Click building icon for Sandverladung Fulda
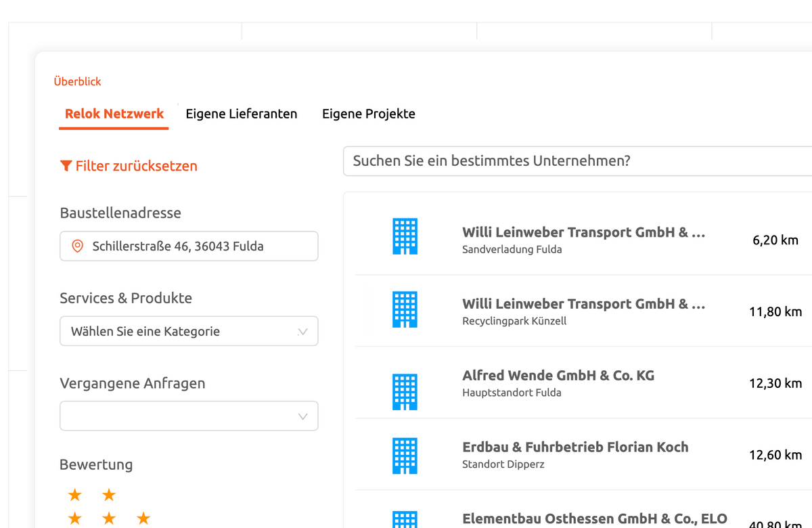The width and height of the screenshot is (812, 528). click(405, 236)
